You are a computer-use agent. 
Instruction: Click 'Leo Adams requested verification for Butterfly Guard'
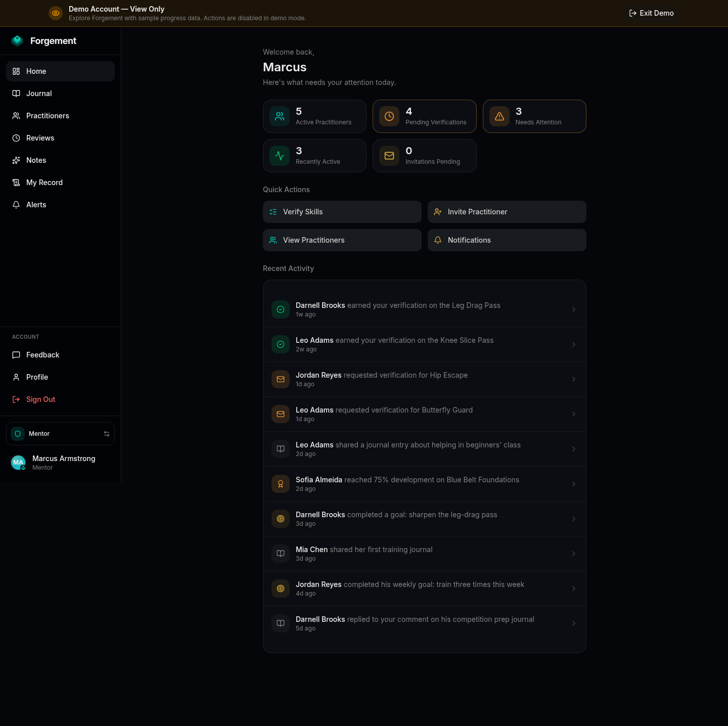[384, 410]
